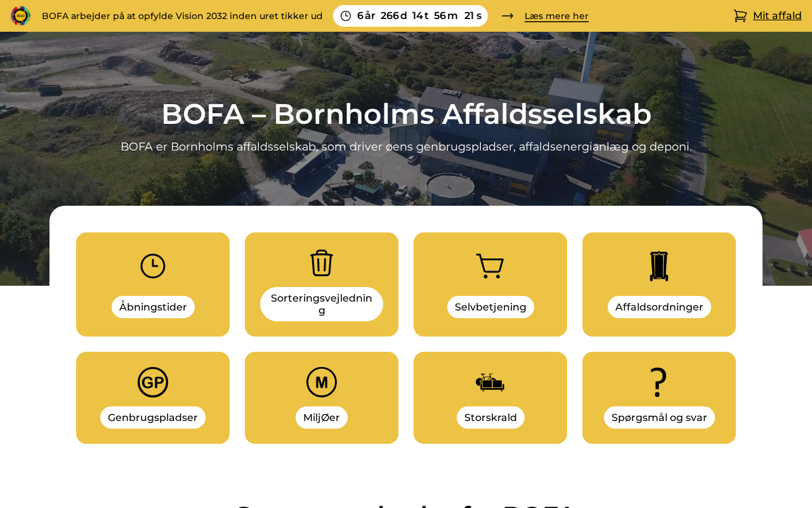Click the clock icon for Åbningstider
812x508 pixels.
click(x=153, y=266)
